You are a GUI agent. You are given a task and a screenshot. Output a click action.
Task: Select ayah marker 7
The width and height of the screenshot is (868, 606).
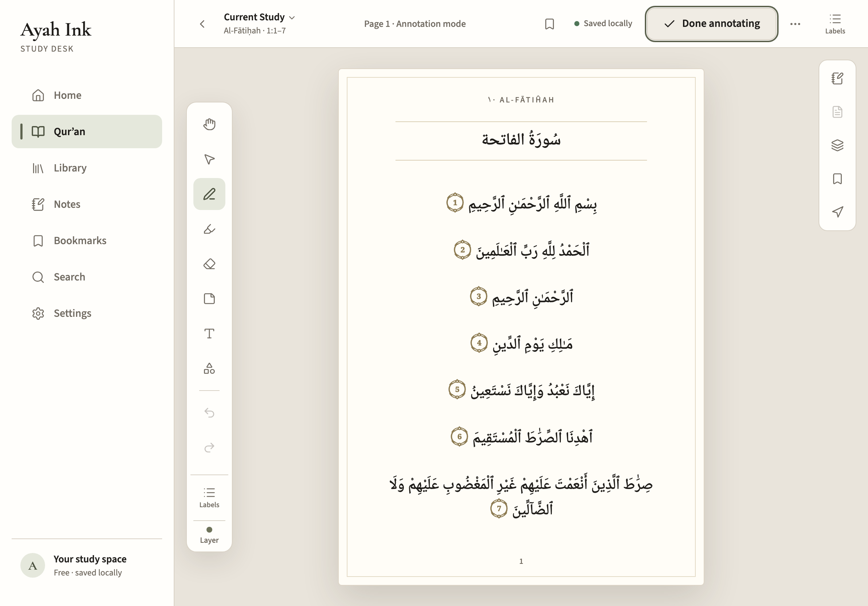pyautogui.click(x=499, y=508)
